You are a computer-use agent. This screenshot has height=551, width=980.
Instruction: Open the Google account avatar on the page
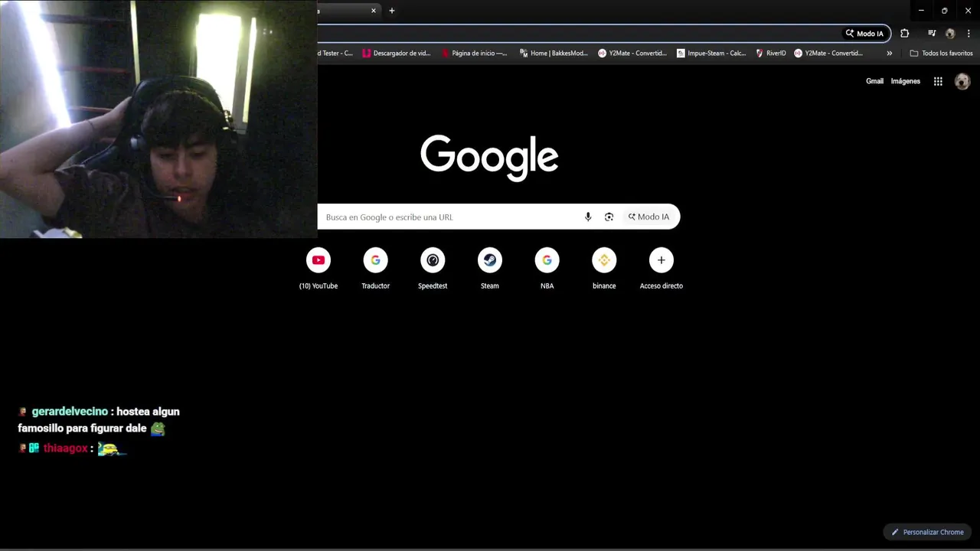pos(962,81)
